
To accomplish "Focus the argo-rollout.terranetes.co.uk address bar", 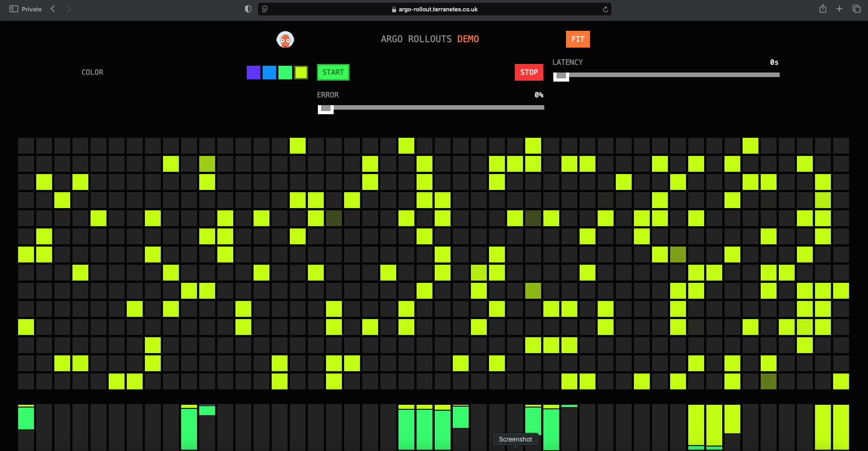I will click(434, 9).
